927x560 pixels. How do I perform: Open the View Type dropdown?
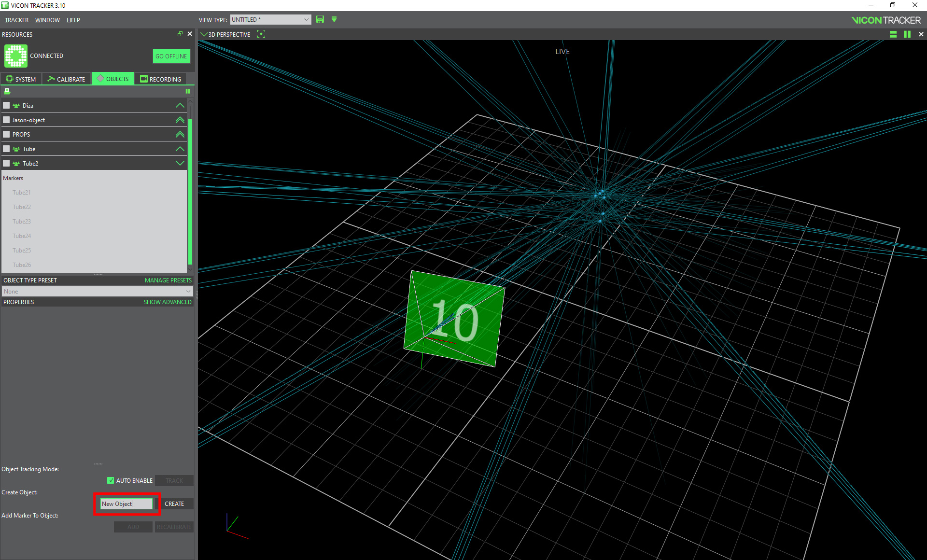(x=270, y=19)
